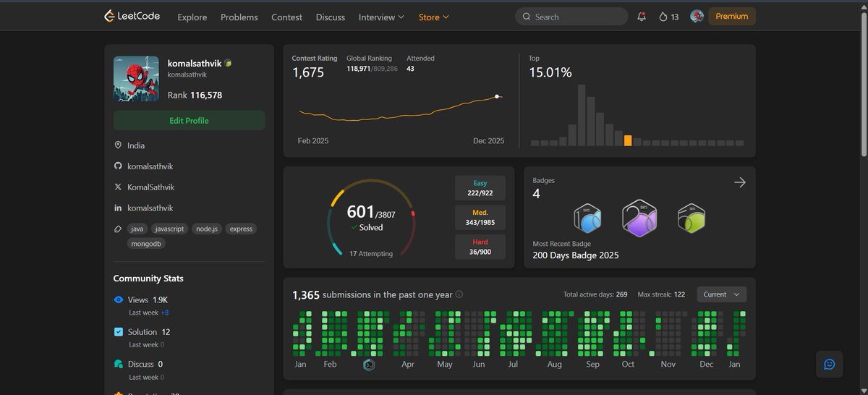Image resolution: width=868 pixels, height=395 pixels.
Task: Click the India location text
Action: point(136,145)
